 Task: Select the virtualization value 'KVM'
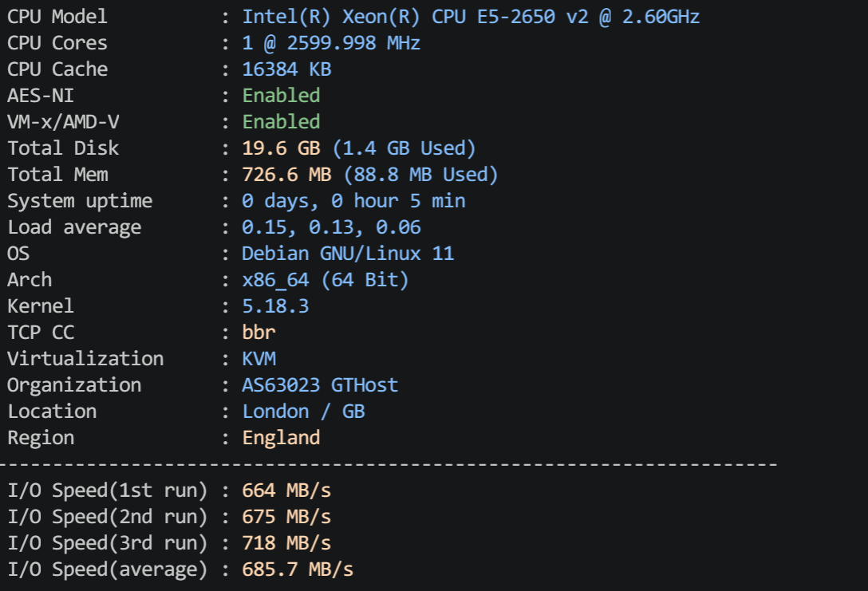click(259, 359)
